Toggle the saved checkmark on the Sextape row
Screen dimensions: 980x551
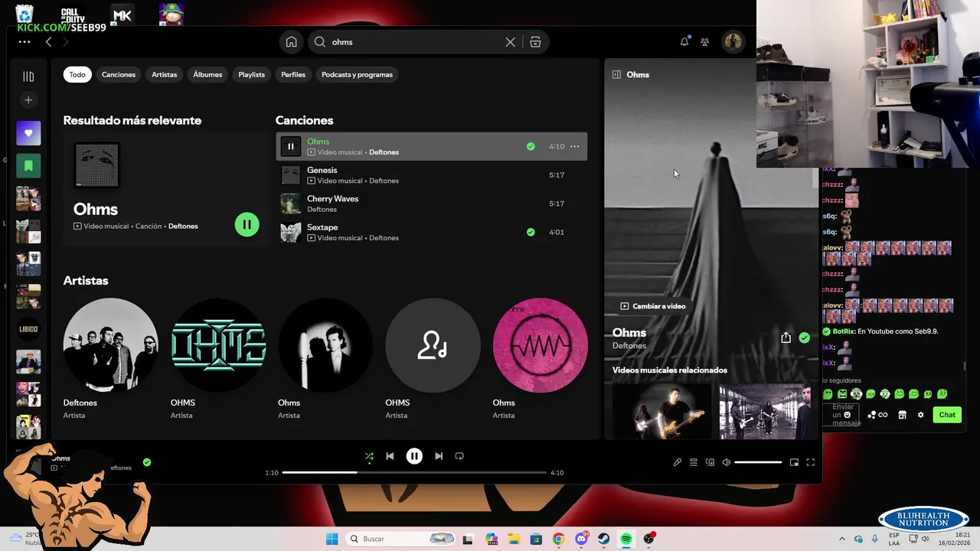pos(531,232)
